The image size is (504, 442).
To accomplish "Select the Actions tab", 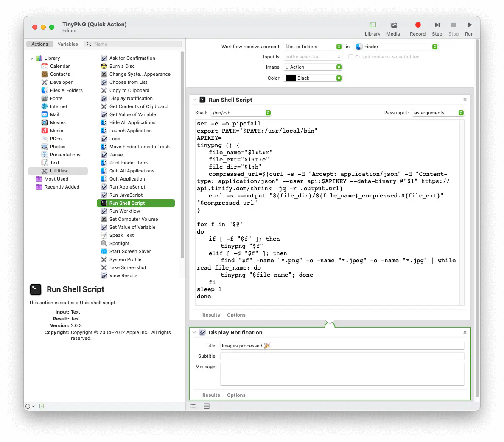I will [x=40, y=44].
